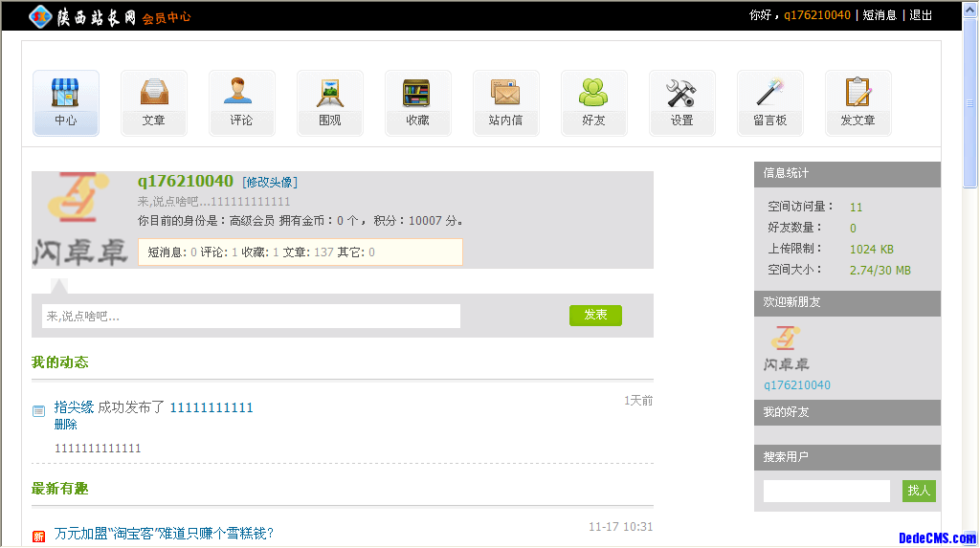Screen dimensions: 980x548
Task: Click q176210040 link under 欢迎新朋友
Action: pyautogui.click(x=797, y=384)
